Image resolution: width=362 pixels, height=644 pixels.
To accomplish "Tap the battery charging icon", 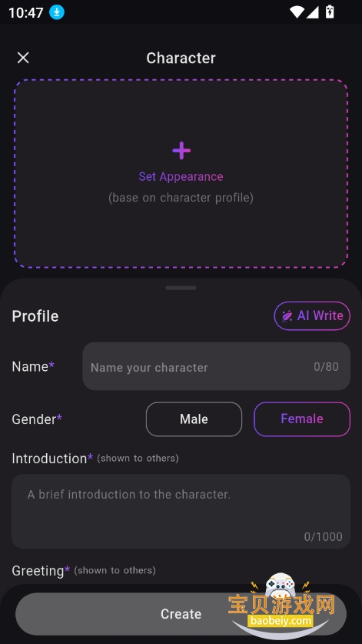I will [x=330, y=12].
